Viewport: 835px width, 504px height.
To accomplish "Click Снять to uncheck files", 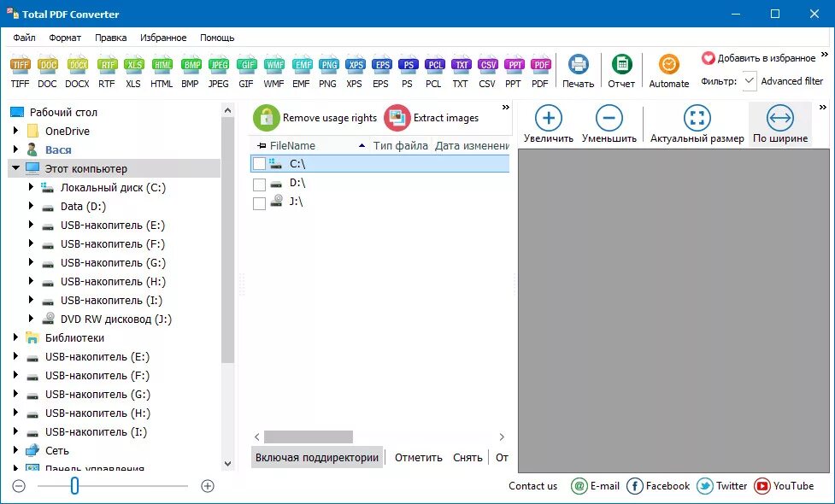I will click(x=467, y=457).
